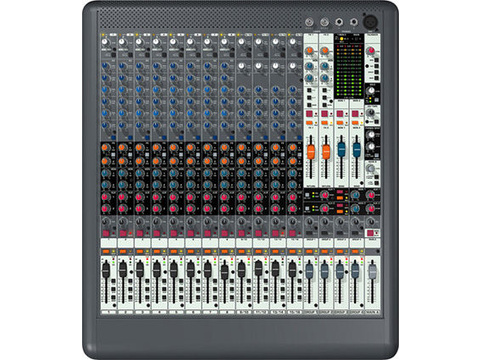Mute channel 1 with red button

click(106, 233)
